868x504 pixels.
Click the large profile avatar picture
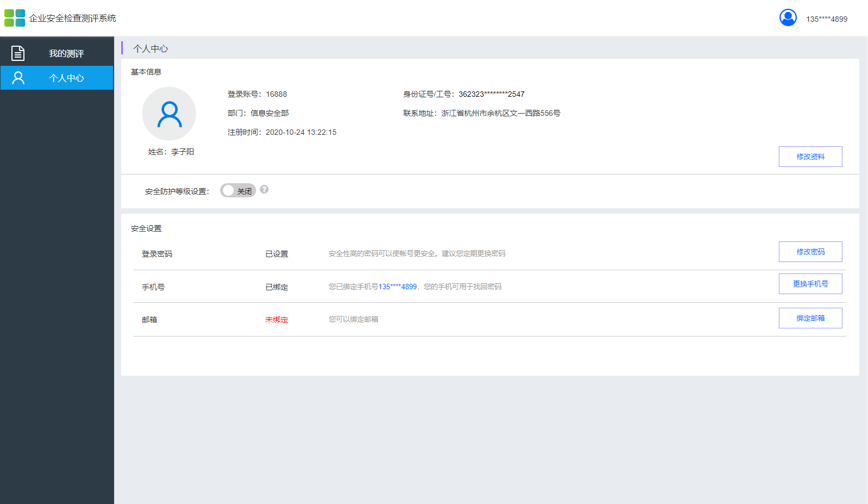(169, 114)
